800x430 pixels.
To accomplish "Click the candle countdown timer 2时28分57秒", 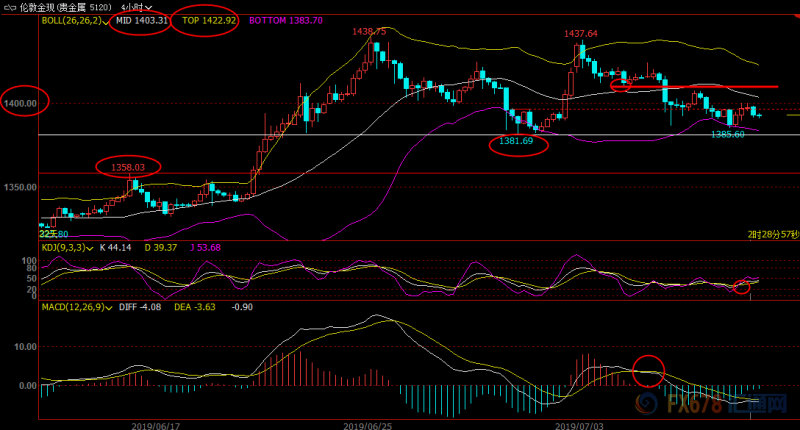I will tap(773, 234).
